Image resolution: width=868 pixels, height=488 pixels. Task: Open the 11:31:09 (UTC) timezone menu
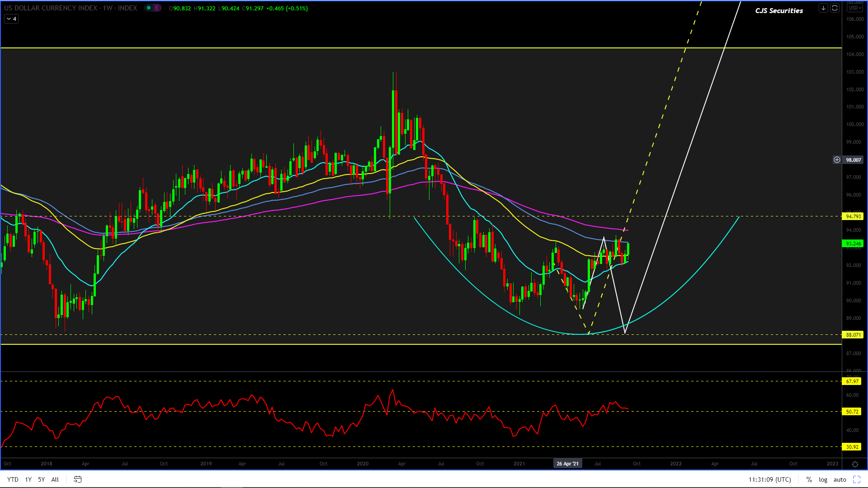click(x=769, y=479)
